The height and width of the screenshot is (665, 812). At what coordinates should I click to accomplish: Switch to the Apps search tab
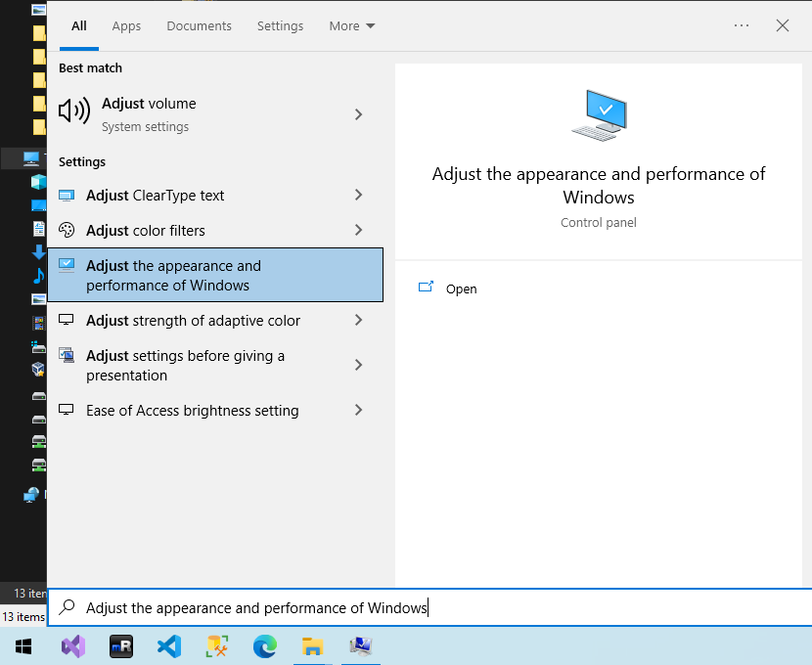(126, 26)
